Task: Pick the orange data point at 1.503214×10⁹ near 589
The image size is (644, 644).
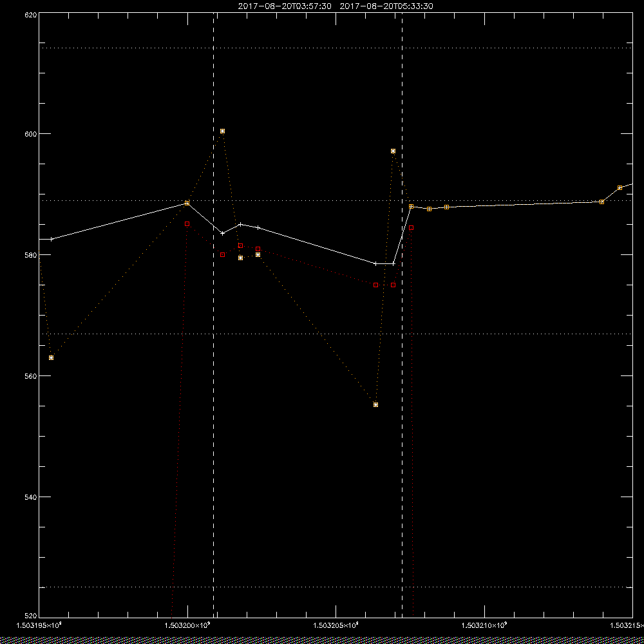Action: point(601,202)
